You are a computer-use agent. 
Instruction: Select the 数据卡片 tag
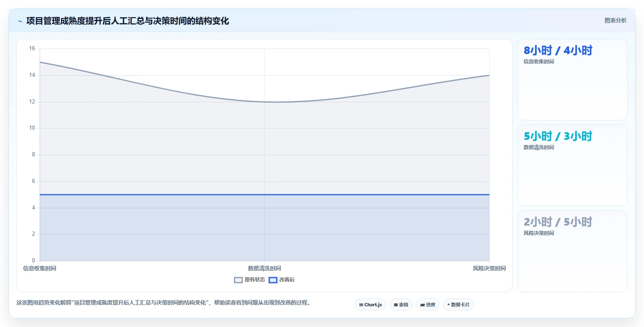tap(458, 305)
